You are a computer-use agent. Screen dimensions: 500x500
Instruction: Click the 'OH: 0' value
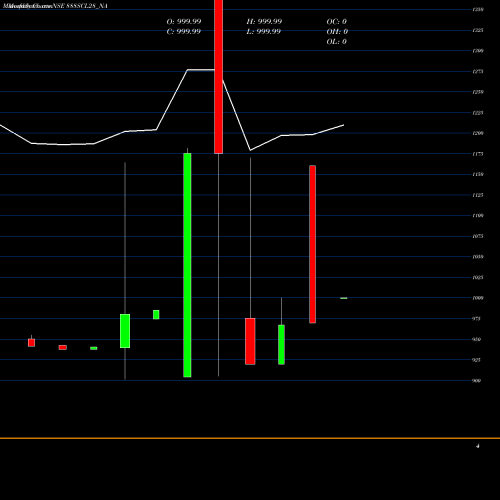coord(337,31)
